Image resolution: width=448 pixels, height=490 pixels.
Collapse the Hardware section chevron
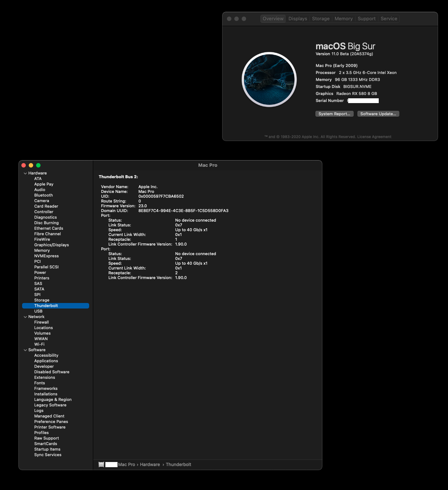click(25, 173)
